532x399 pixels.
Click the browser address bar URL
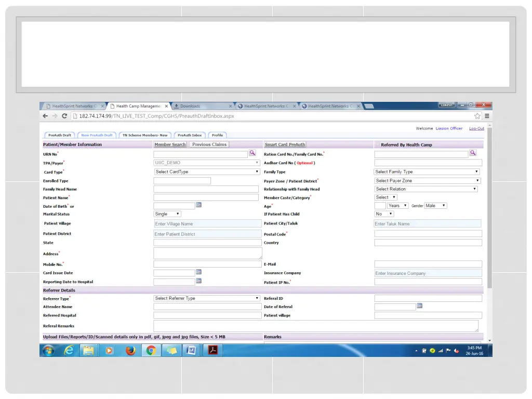(156, 116)
